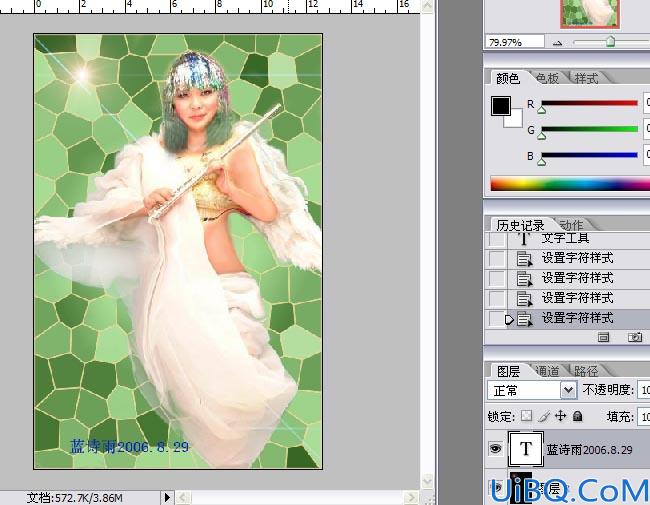Click the Navigator zoom slider handle
Viewport: 650px width, 505px height.
pos(610,41)
